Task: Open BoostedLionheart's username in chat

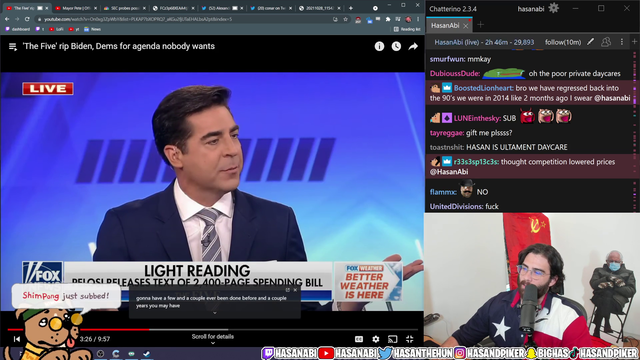Action: [x=483, y=88]
